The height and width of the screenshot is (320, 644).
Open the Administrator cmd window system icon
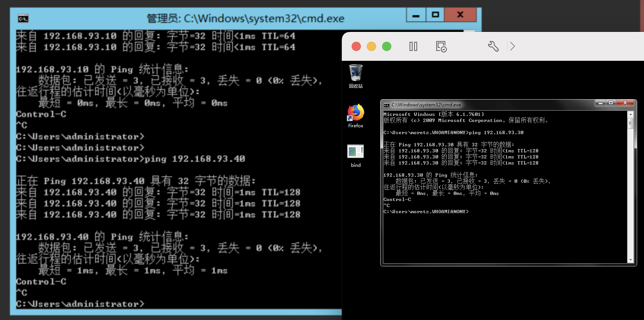pyautogui.click(x=23, y=18)
